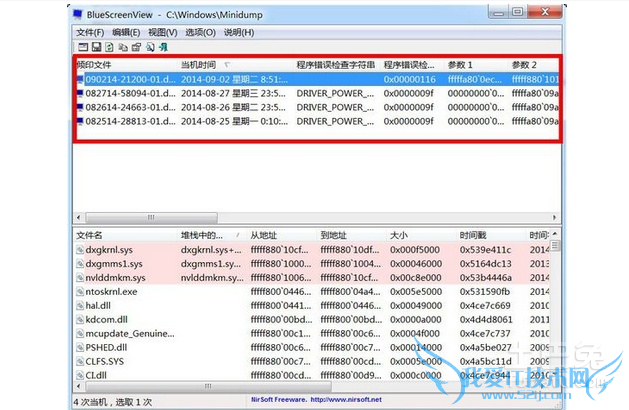Image resolution: width=629 pixels, height=410 pixels.
Task: Close the BlueScreenView window
Action: [x=544, y=12]
